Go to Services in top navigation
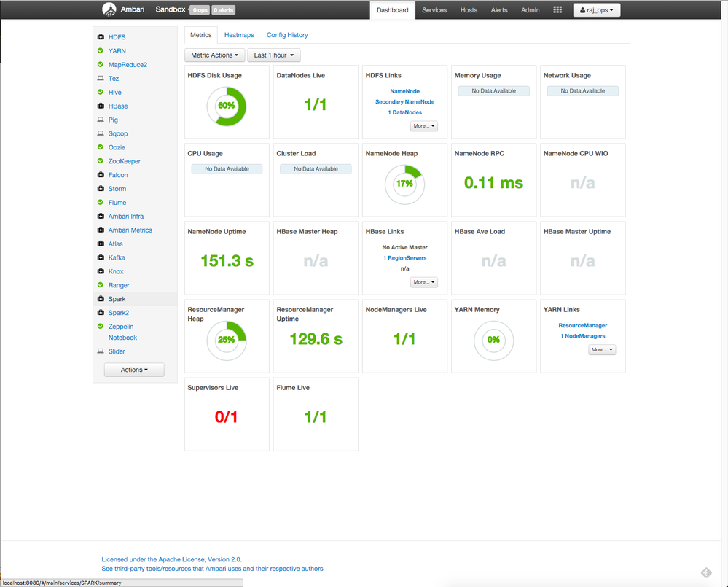Screen dimensions: 728x587 434,10
